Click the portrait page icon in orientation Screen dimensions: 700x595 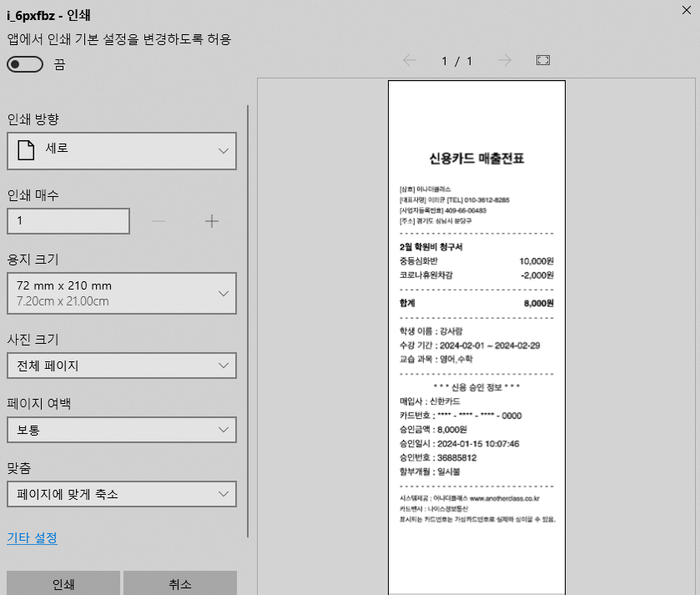tap(25, 150)
